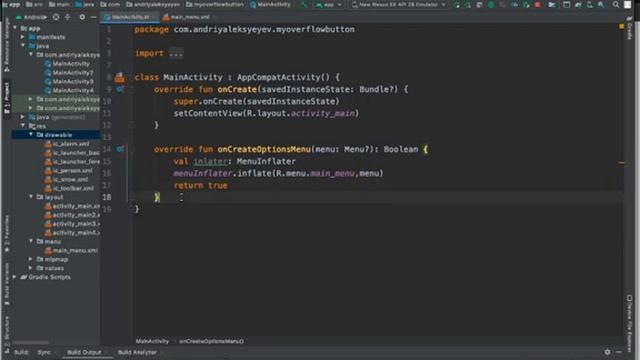Image resolution: width=640 pixels, height=360 pixels.
Task: Switch to MainActivity.kt editor tab
Action: click(130, 17)
